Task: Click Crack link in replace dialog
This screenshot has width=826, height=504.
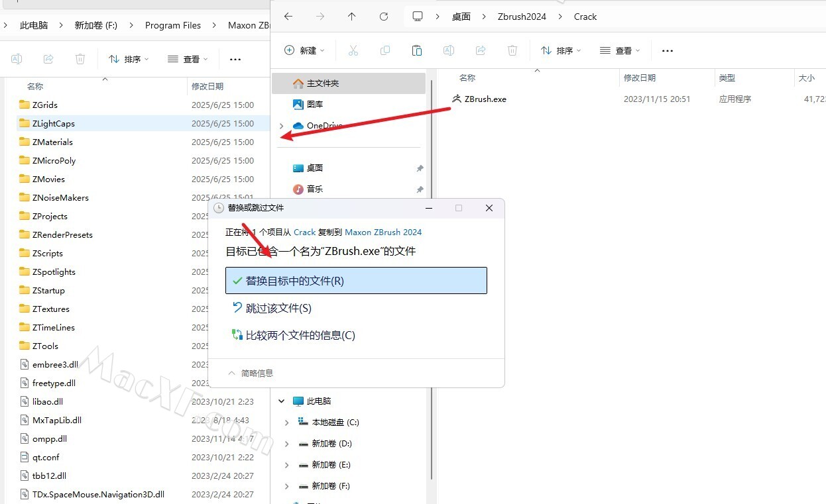Action: click(305, 232)
